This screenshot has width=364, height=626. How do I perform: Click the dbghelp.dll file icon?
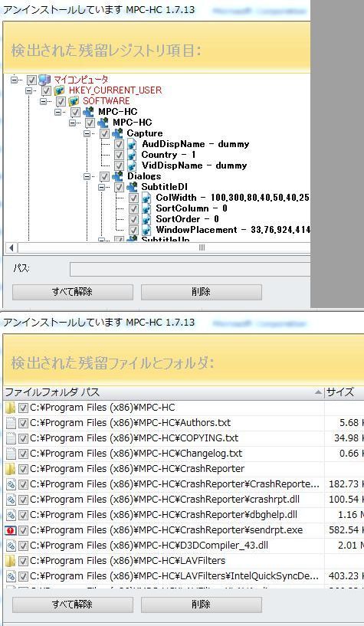click(x=11, y=515)
